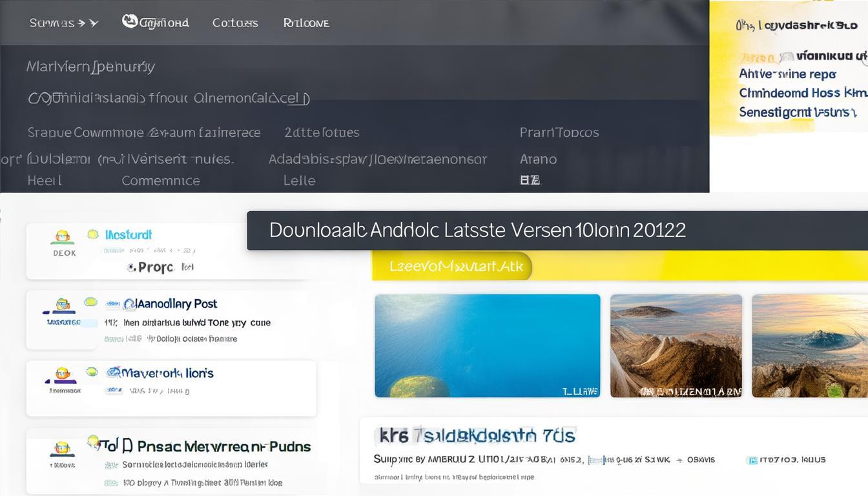Open the Cotoars menu item

235,23
